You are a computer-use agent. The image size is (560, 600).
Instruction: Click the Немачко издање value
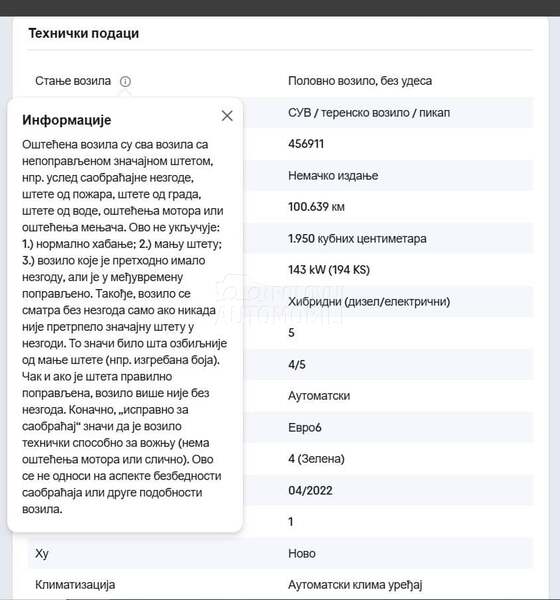point(333,176)
